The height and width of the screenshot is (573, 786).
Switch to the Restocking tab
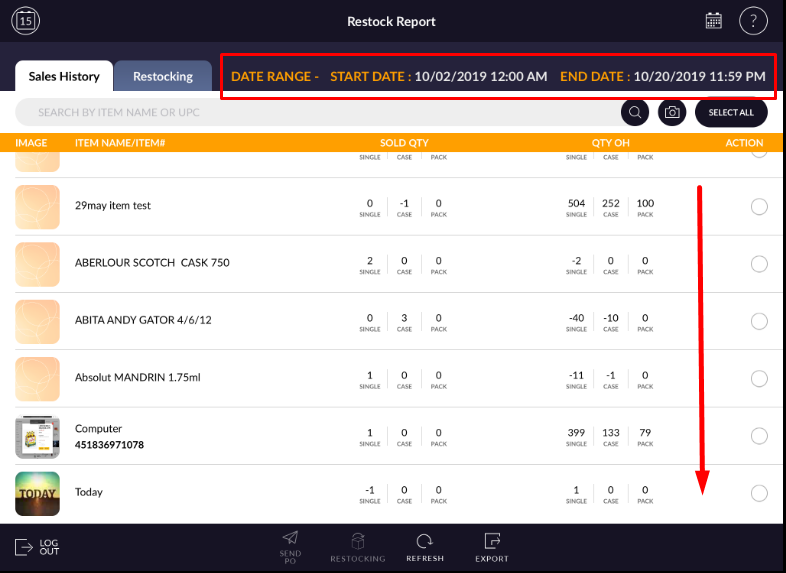[x=163, y=76]
